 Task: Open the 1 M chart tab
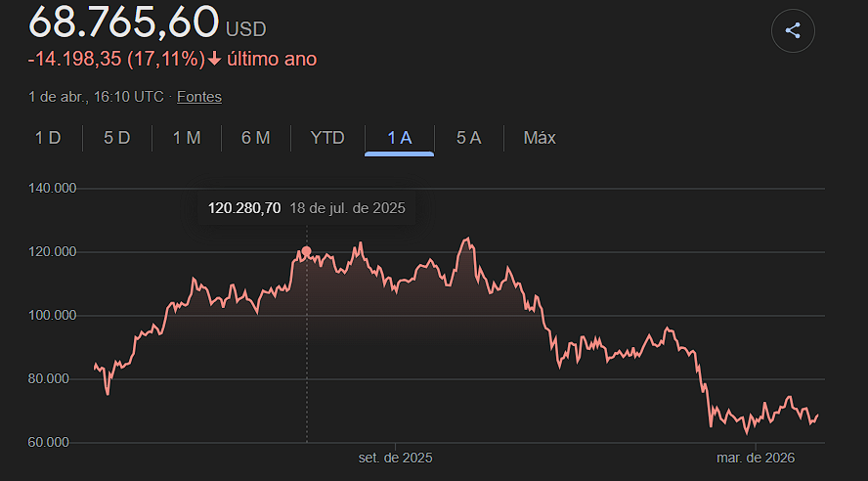tap(187, 138)
